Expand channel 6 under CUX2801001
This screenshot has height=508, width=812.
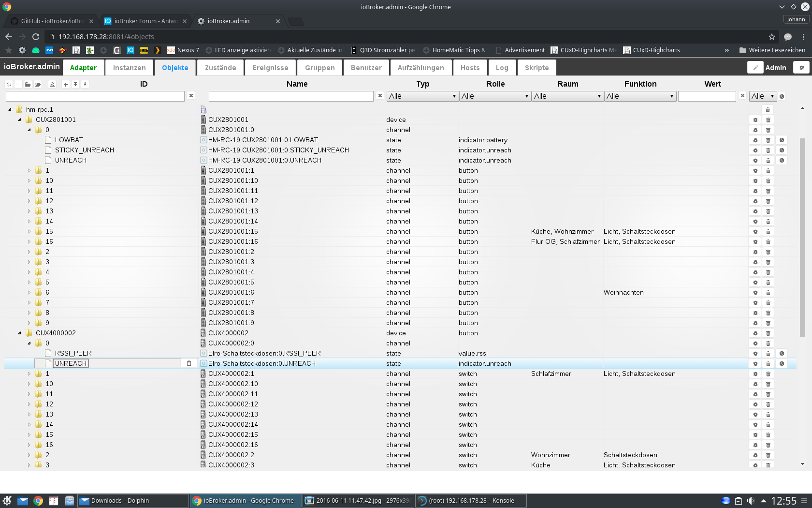click(29, 293)
